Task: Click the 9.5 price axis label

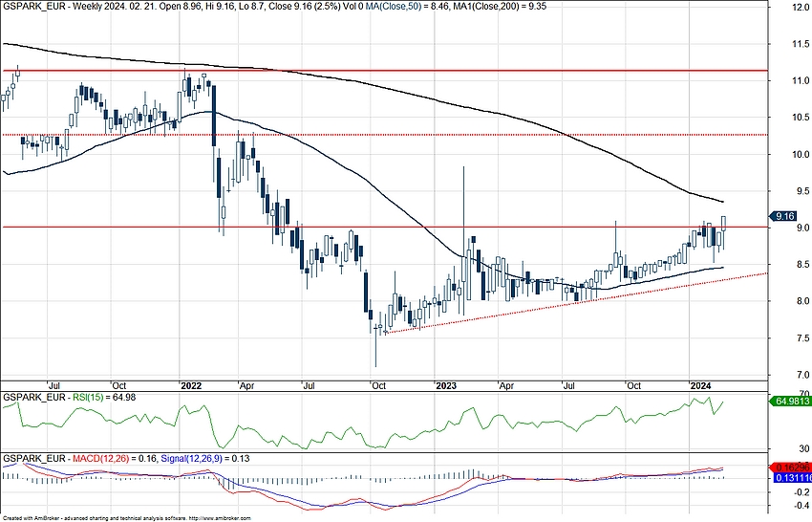Action: coord(804,191)
